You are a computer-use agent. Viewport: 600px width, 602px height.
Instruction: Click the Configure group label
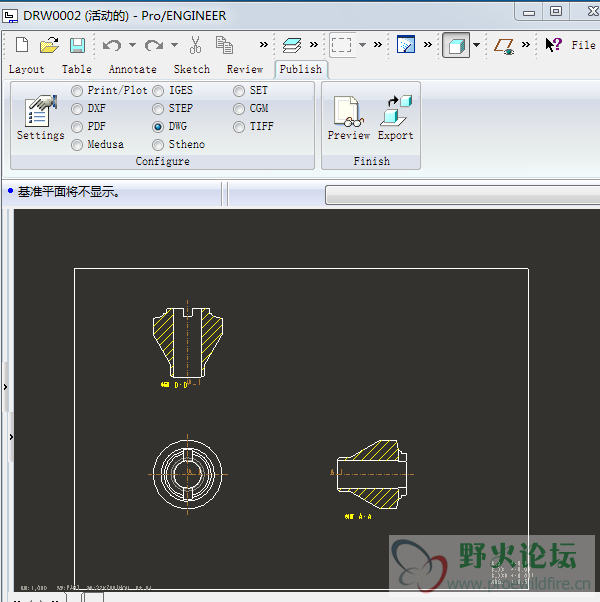[162, 161]
